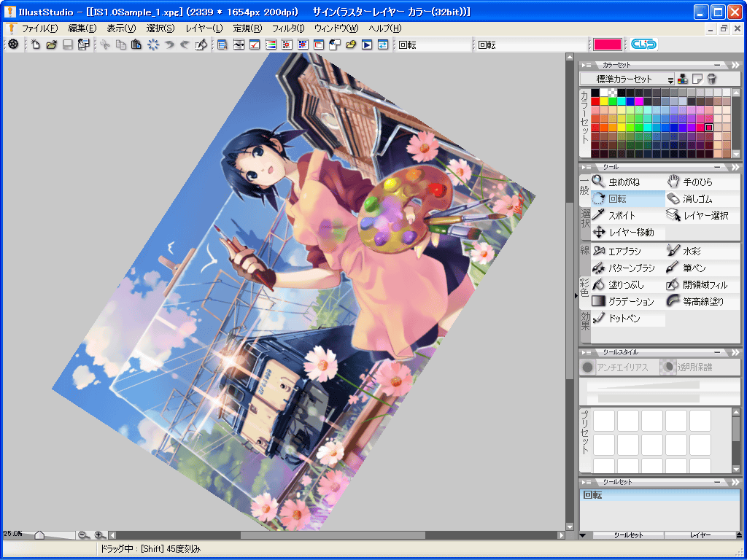The image size is (747, 560).
Task: Open the 標準カラーセット dropdown
Action: 627,79
